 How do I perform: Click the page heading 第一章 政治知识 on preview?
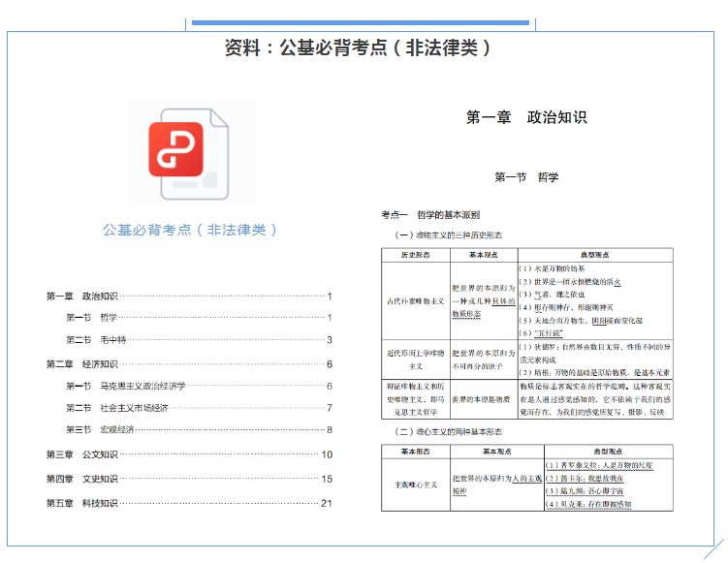click(526, 117)
